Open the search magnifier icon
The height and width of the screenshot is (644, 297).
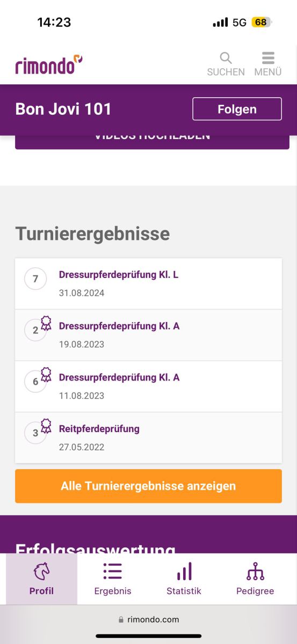(x=226, y=58)
